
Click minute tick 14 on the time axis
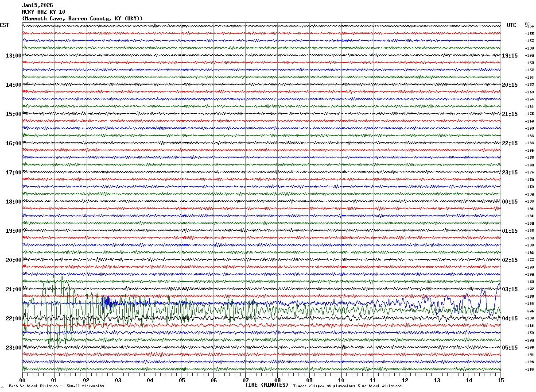pyautogui.click(x=469, y=380)
